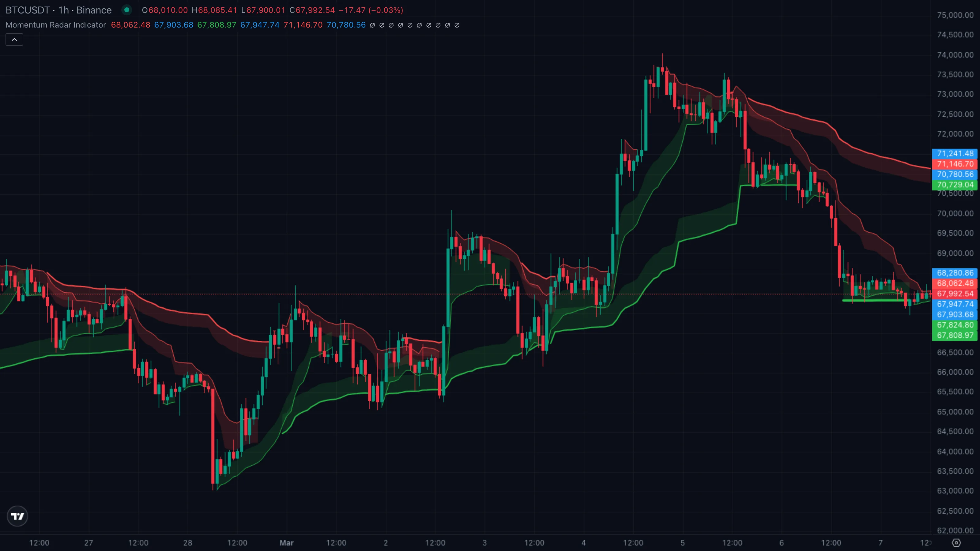This screenshot has width=980, height=551.
Task: Click the 74,000.00 level on price scale
Action: [955, 55]
